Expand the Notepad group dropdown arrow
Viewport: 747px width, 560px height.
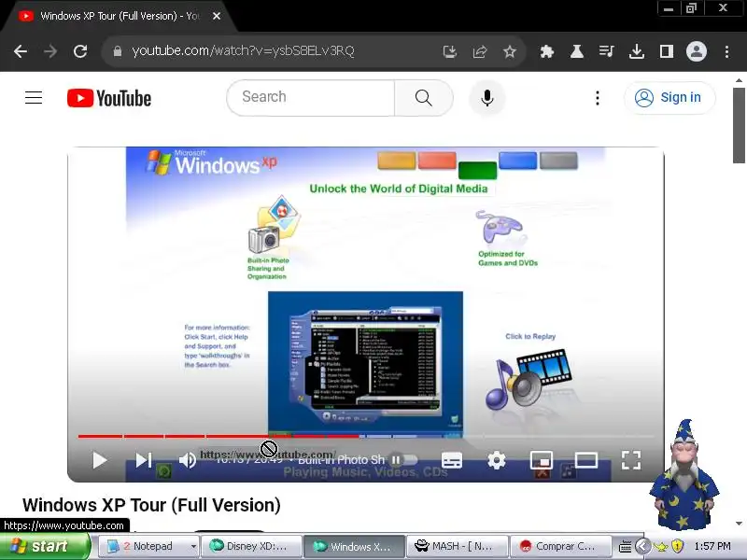(193, 546)
